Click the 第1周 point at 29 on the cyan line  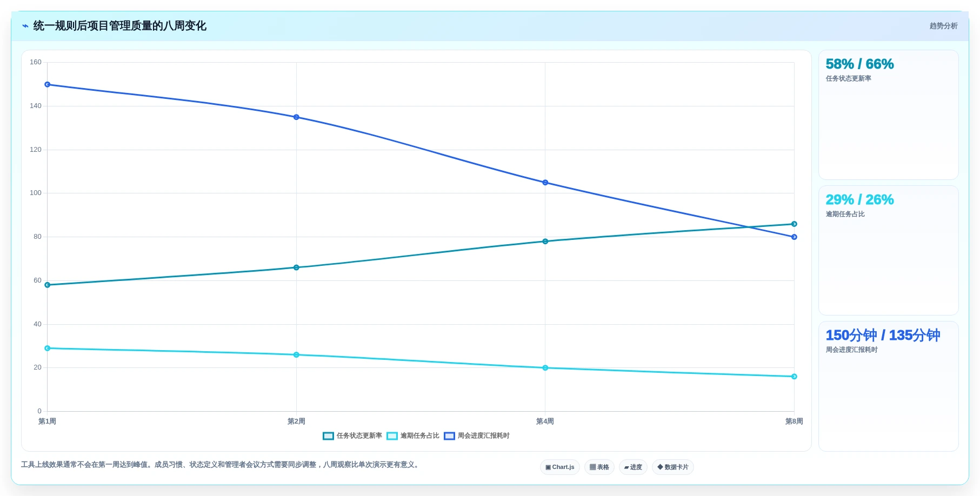pyautogui.click(x=48, y=348)
